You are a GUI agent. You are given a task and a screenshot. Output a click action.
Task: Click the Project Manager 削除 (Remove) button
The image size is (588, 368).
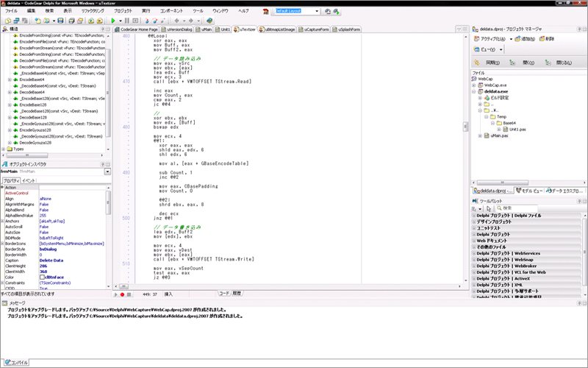(547, 39)
